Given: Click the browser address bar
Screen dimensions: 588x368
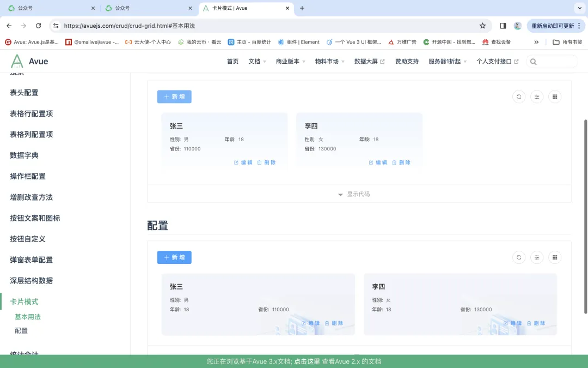Looking at the screenshot, I should 163,26.
